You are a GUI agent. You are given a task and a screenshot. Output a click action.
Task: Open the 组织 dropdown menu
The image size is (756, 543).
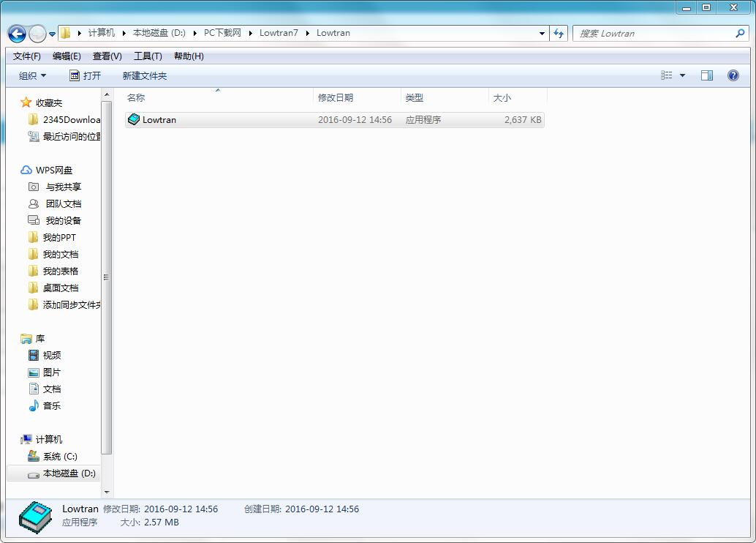(32, 75)
